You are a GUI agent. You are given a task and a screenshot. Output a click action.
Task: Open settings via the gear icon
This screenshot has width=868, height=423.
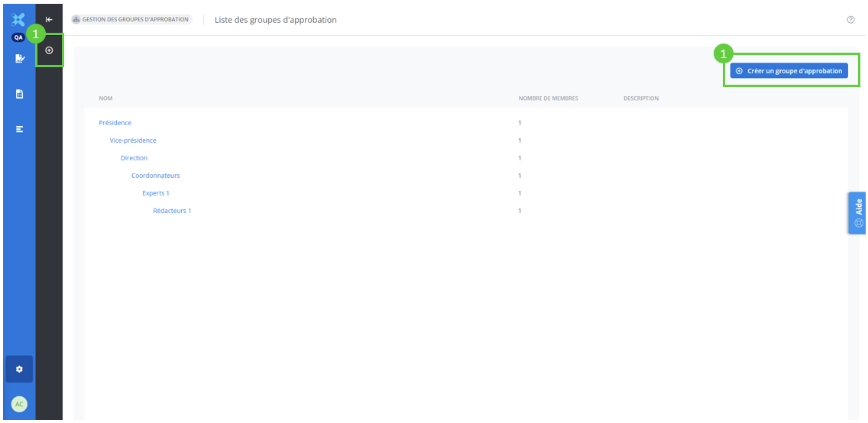(x=20, y=369)
